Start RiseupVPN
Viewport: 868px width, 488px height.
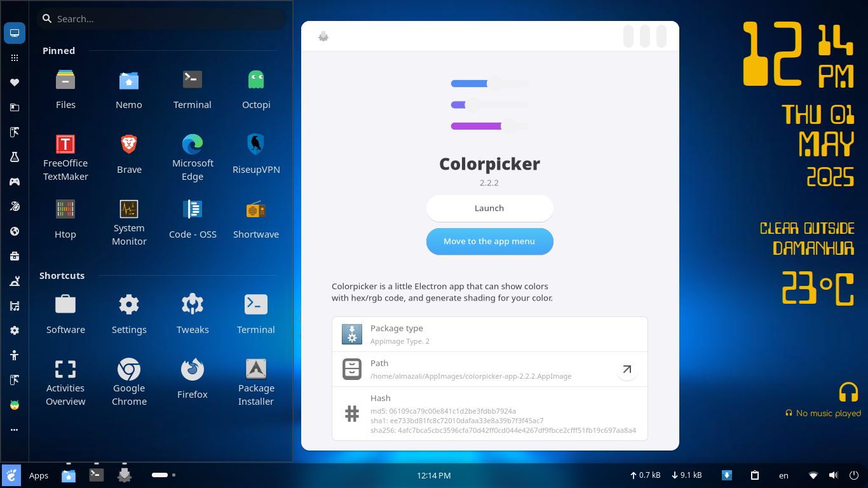[x=256, y=154]
